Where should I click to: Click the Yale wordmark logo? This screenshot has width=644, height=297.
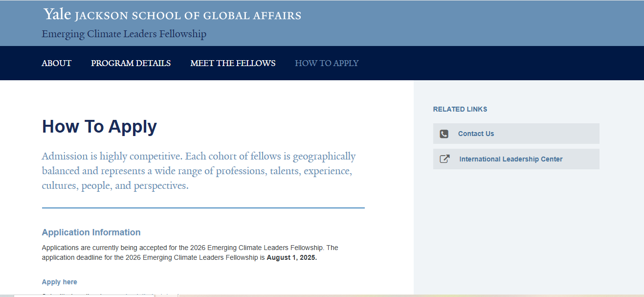click(x=57, y=15)
